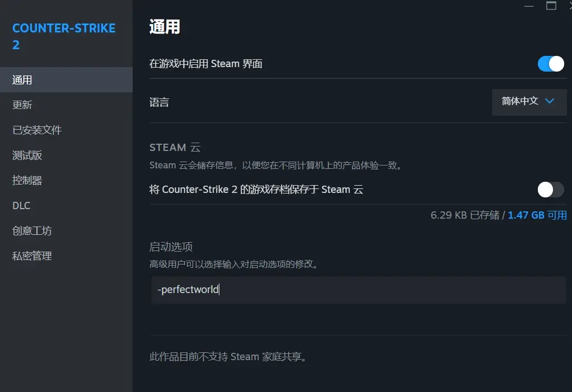The height and width of the screenshot is (392, 572).
Task: Switch to 测试版 tab
Action: (x=27, y=155)
